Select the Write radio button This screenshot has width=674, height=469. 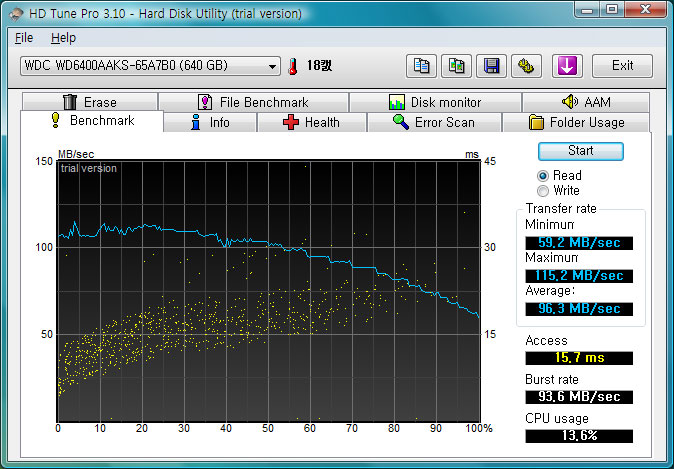tap(543, 190)
